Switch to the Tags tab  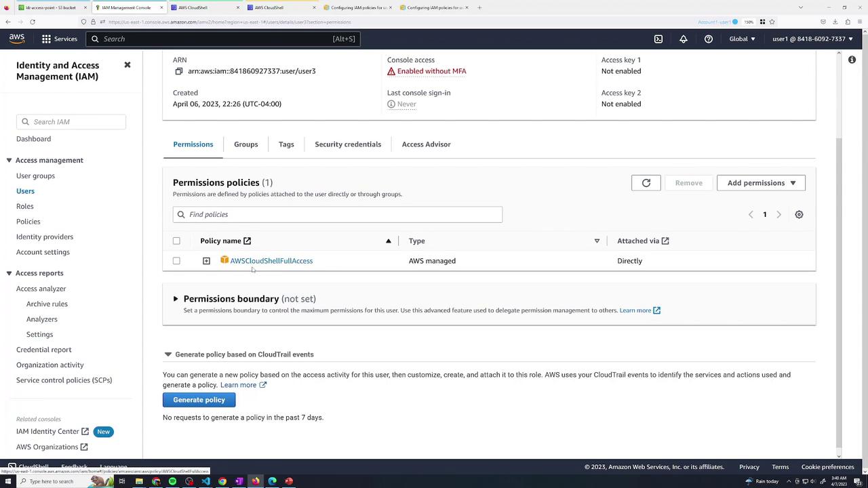tap(286, 144)
